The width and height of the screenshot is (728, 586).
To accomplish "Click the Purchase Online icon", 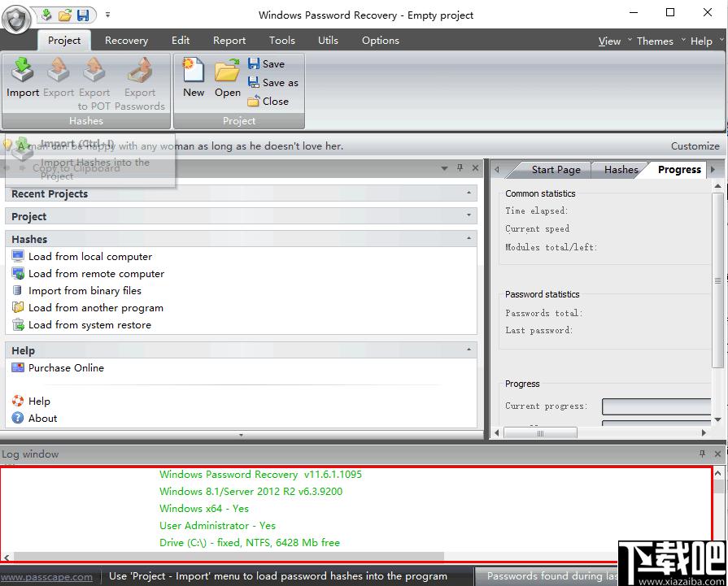I will (18, 367).
